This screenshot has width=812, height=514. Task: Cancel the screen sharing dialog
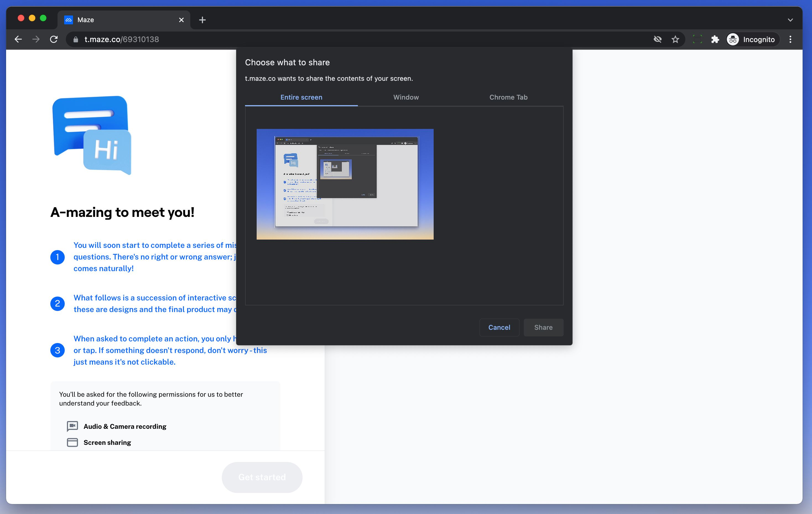499,327
